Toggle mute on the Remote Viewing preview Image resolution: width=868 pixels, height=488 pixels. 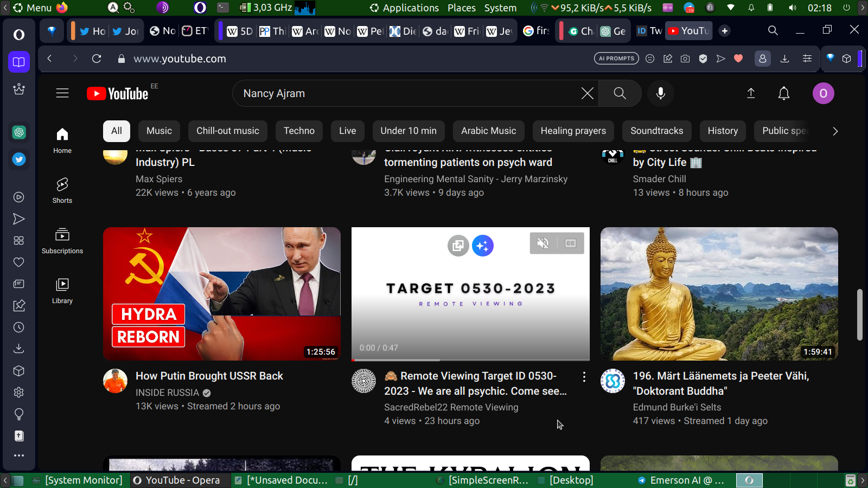[543, 243]
